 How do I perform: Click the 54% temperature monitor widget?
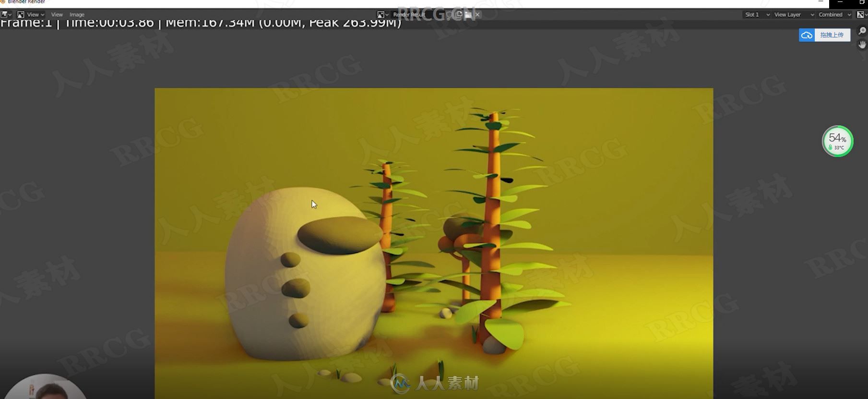click(837, 141)
